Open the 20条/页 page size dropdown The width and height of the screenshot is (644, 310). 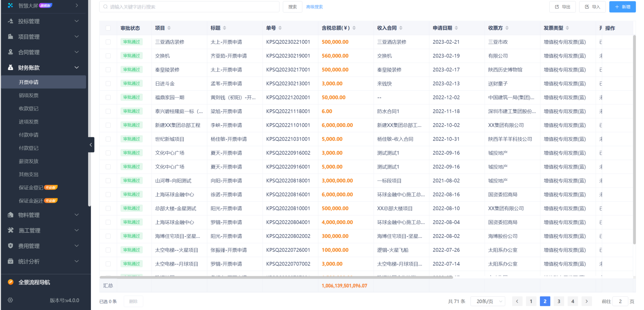[x=488, y=301]
